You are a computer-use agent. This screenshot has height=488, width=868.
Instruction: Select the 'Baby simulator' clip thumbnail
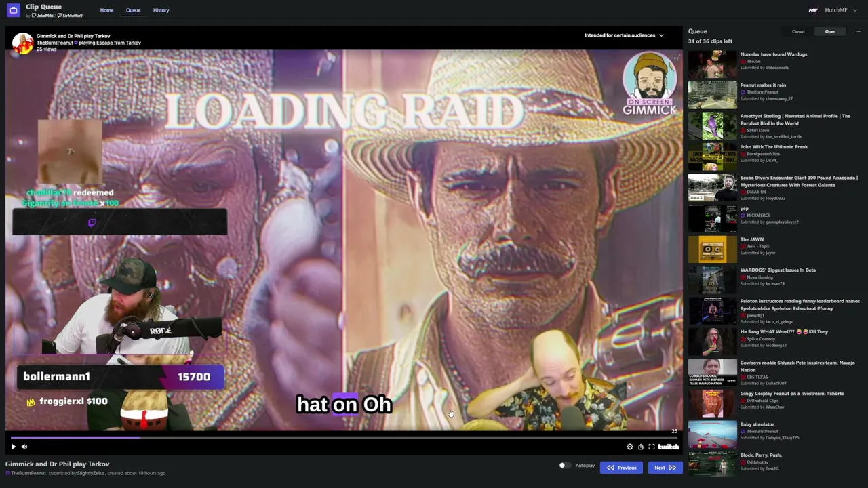point(712,434)
